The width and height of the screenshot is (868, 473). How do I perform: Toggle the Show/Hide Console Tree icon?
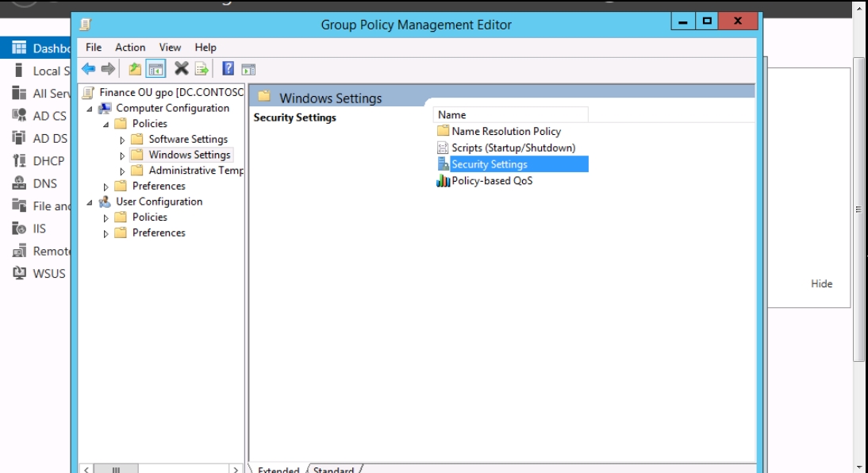156,69
